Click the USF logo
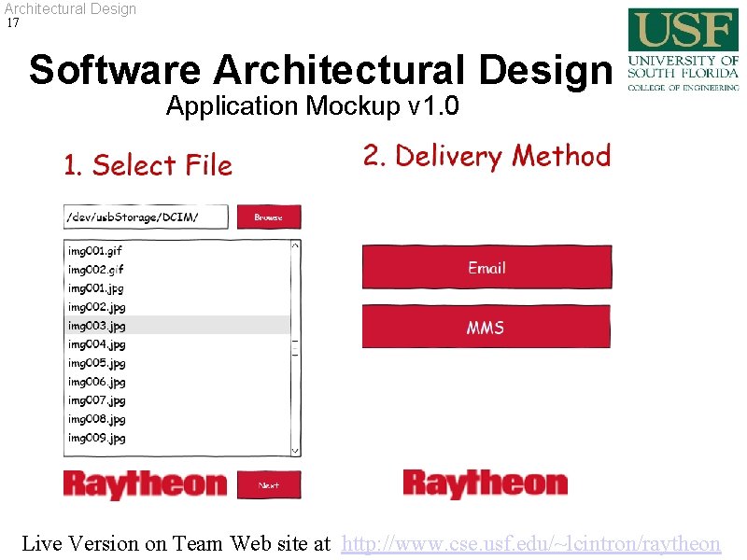The width and height of the screenshot is (747, 560). pyautogui.click(x=684, y=49)
